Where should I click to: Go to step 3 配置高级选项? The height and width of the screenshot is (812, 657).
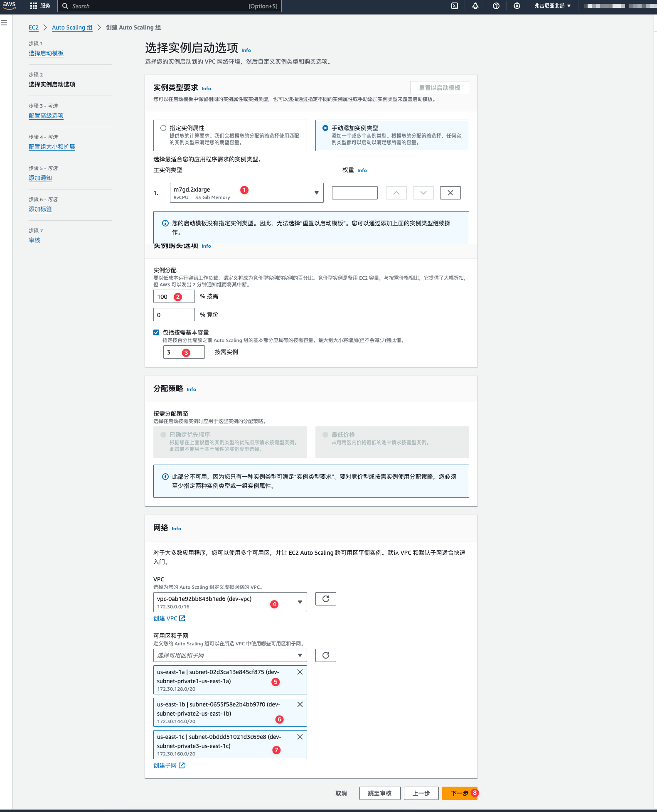[46, 116]
